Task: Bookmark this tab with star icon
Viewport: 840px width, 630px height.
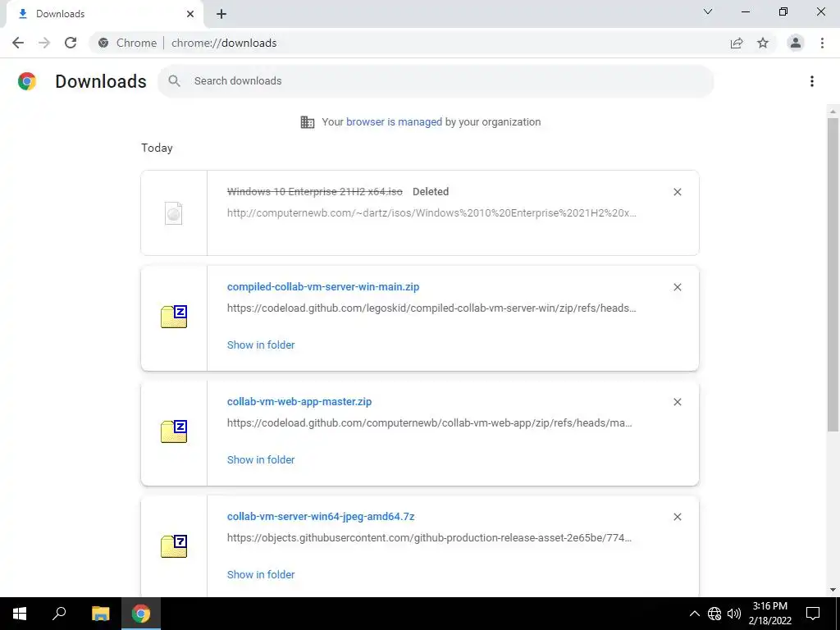Action: pos(763,43)
